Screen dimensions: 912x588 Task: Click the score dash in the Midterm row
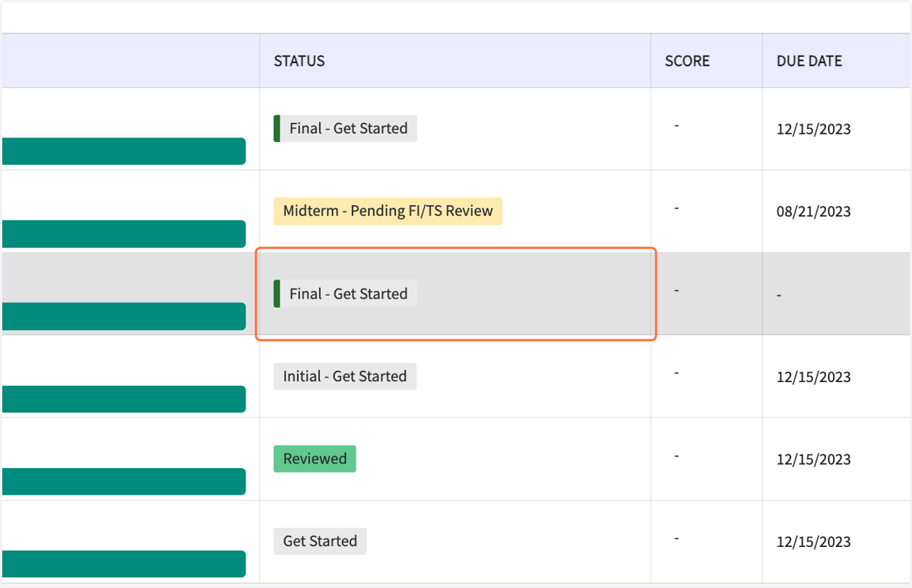(x=676, y=207)
